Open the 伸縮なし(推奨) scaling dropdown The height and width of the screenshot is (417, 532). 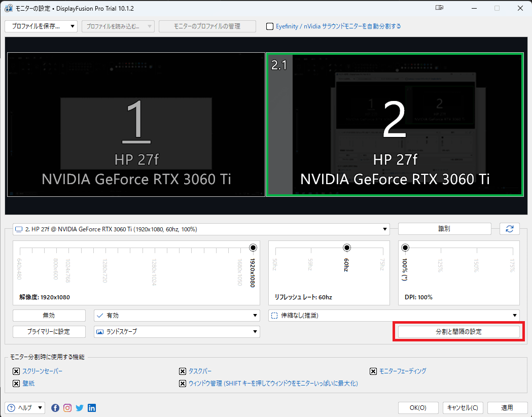coord(394,316)
